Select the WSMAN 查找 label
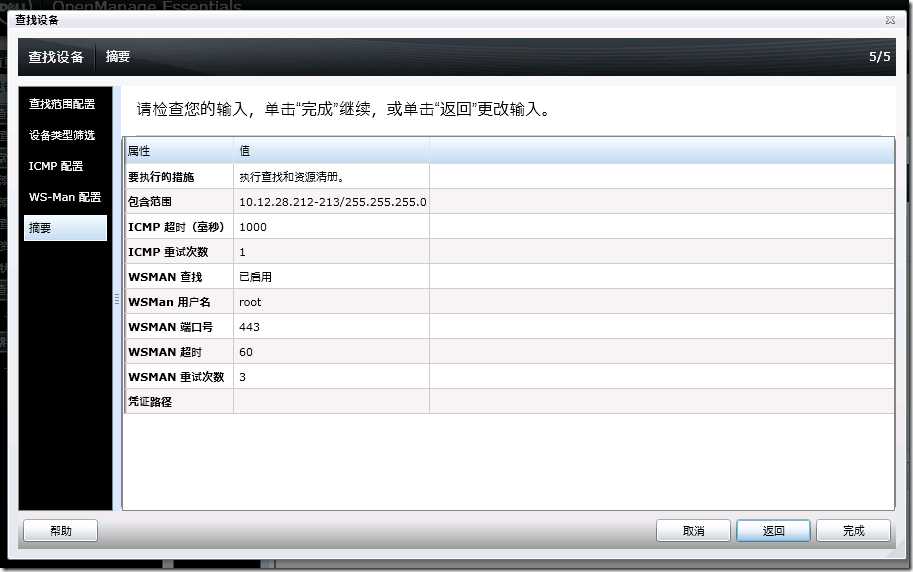Screen dimensions: 913x572 [x=165, y=277]
